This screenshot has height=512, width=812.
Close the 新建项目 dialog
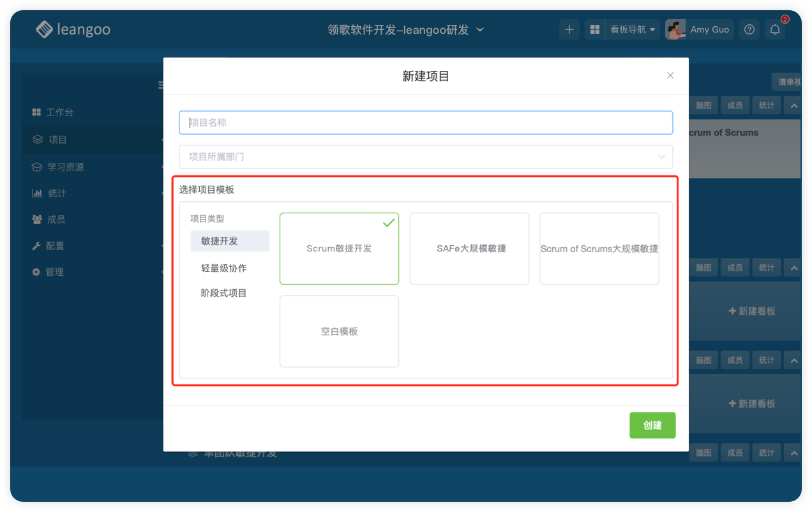(x=670, y=75)
